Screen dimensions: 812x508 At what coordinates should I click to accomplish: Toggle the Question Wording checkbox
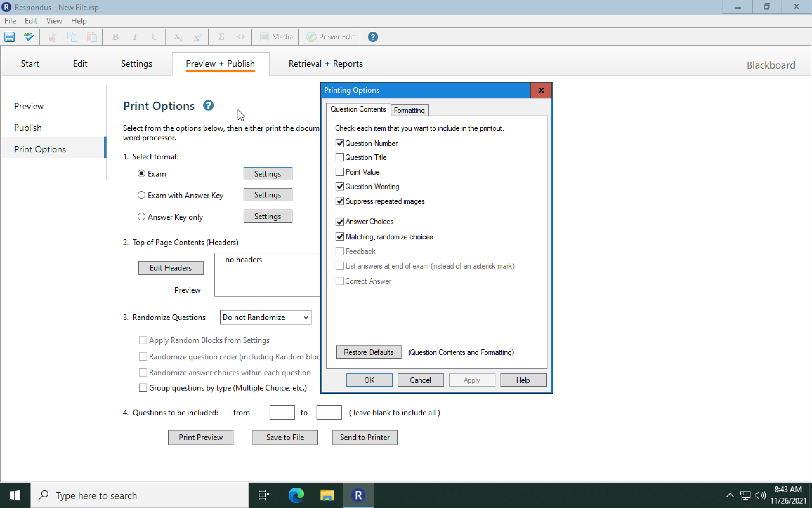340,186
